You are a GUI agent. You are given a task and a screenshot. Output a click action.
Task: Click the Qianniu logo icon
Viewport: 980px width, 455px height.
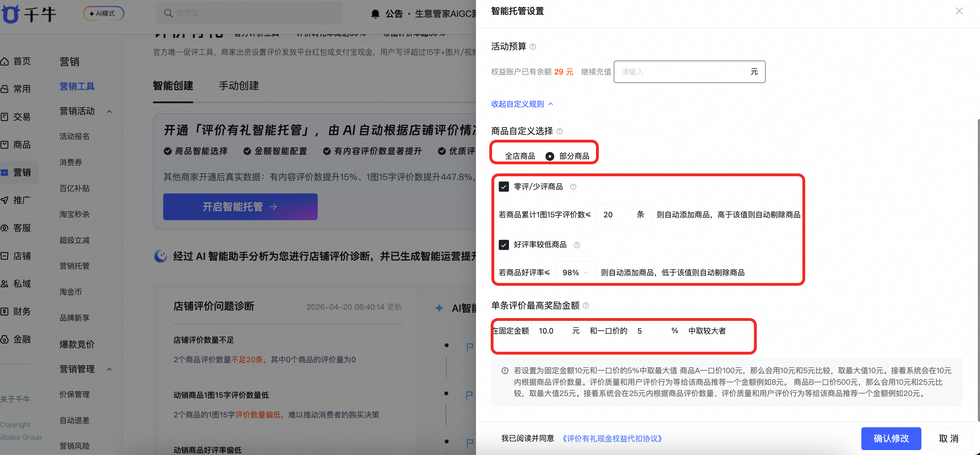point(10,14)
